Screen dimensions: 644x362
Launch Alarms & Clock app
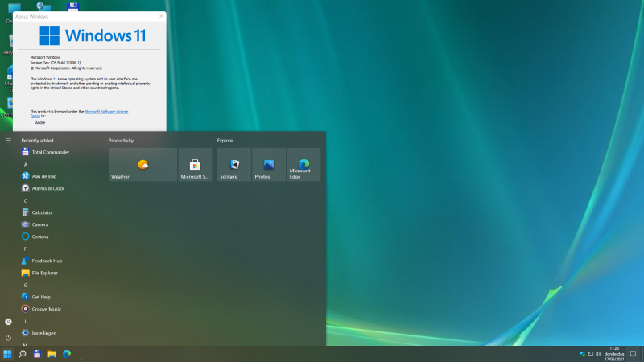[x=47, y=188]
